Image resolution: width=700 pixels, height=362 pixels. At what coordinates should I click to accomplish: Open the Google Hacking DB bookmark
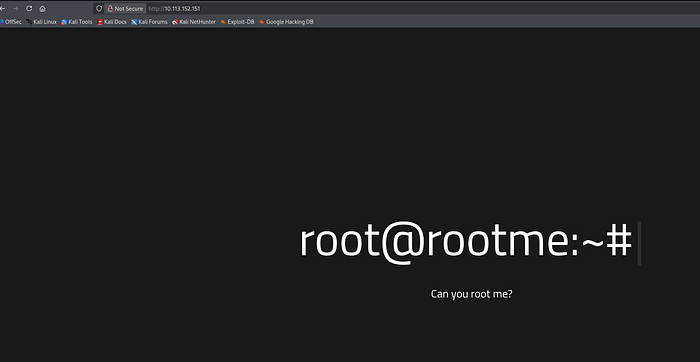(x=286, y=21)
